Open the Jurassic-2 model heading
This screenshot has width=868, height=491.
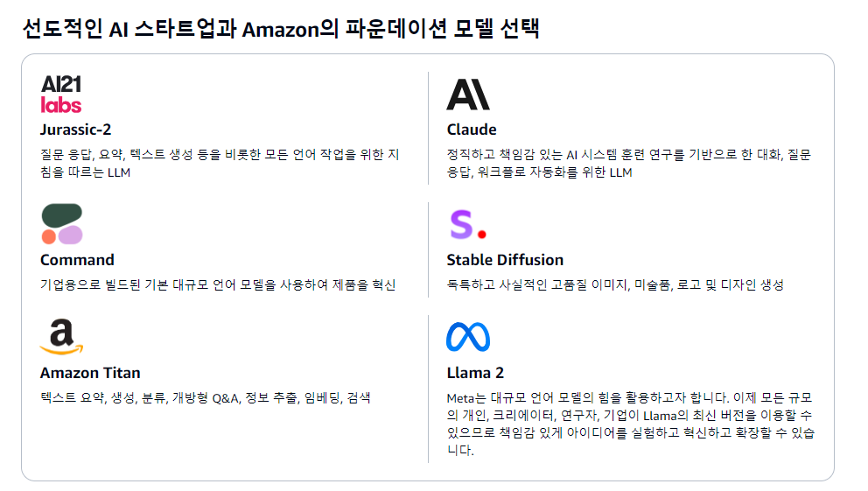click(76, 130)
